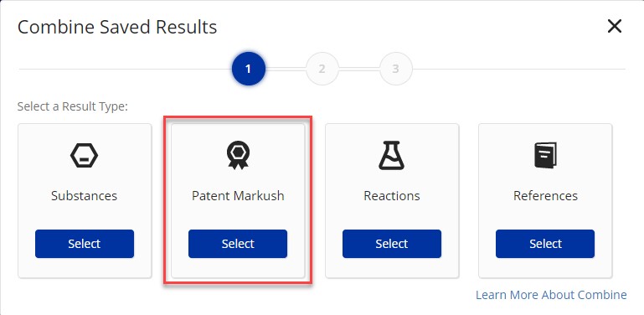Choose Select under Patent Markush
Viewport: 644px width, 315px height.
click(238, 244)
